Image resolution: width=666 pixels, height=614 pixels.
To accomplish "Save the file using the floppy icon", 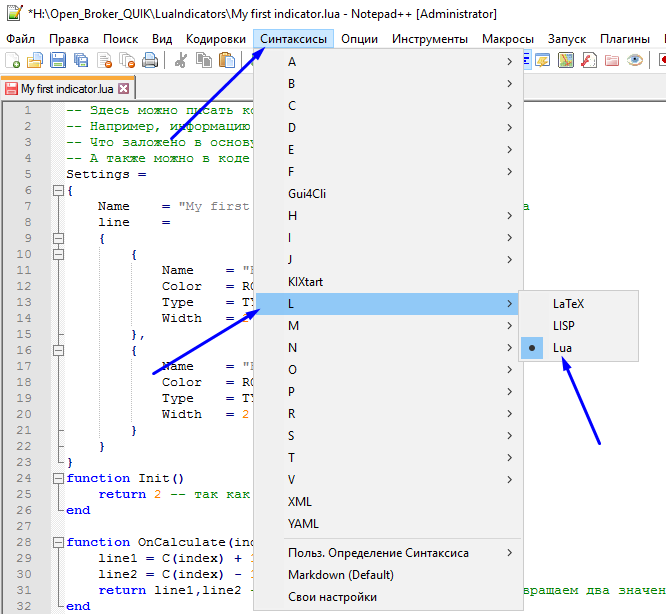I will [x=58, y=60].
